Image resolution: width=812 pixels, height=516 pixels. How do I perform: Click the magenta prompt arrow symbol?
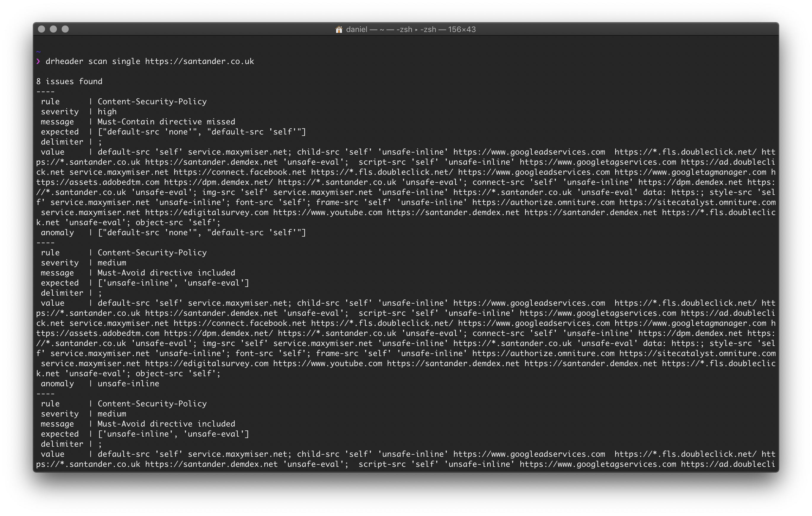tap(39, 61)
